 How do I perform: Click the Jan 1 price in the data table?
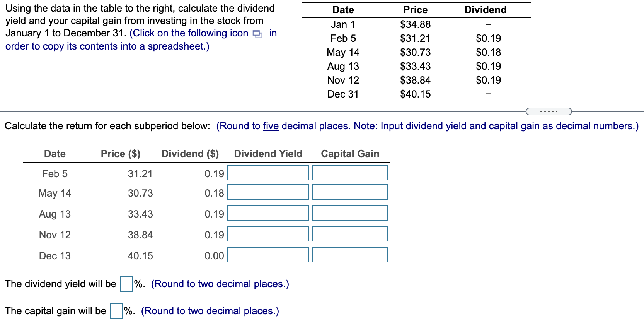(x=415, y=24)
